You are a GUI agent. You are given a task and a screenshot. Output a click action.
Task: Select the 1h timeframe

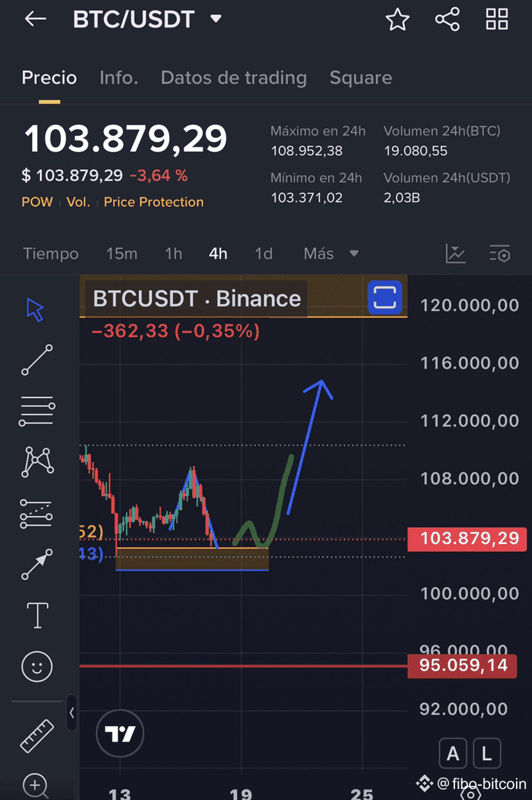pos(173,253)
